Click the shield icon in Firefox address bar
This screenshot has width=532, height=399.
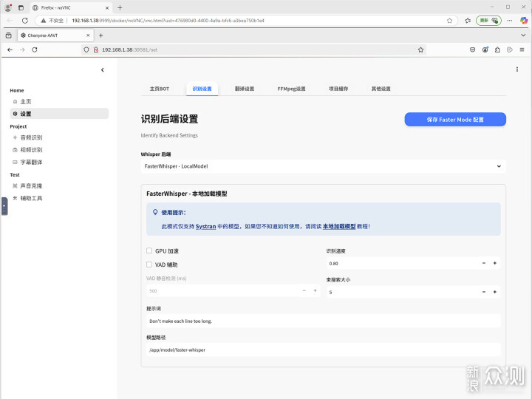[86, 50]
